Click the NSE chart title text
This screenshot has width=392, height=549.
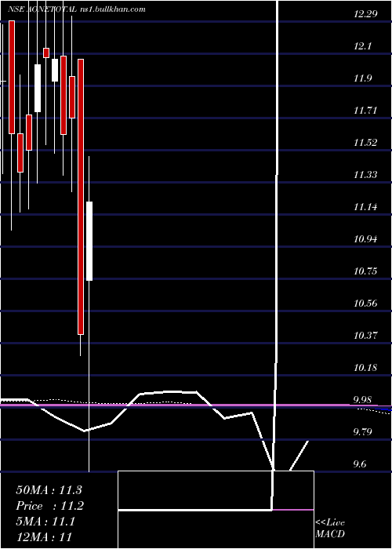(x=76, y=9)
